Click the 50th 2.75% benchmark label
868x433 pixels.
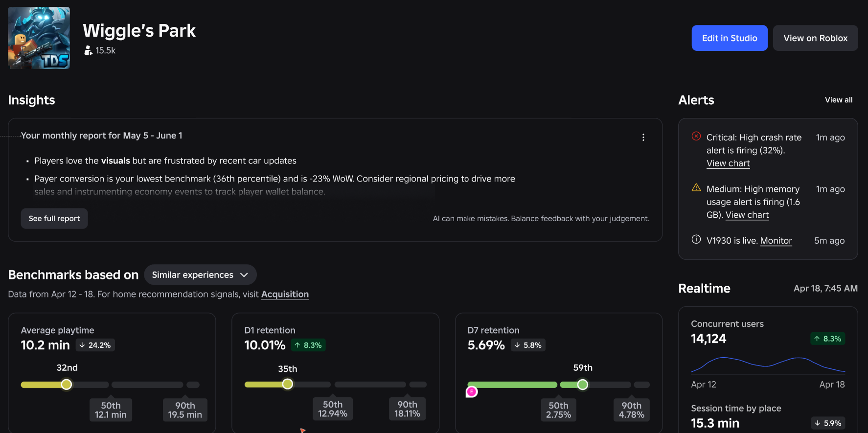559,410
